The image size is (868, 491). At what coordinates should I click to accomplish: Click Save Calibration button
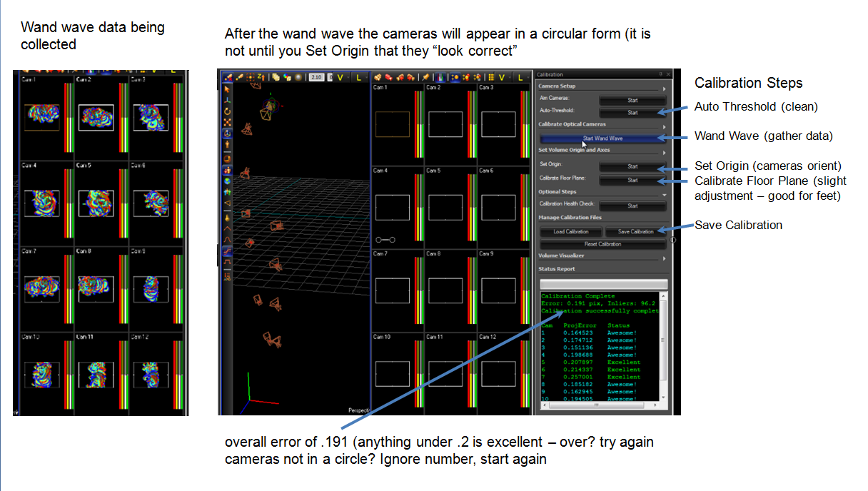pos(635,232)
